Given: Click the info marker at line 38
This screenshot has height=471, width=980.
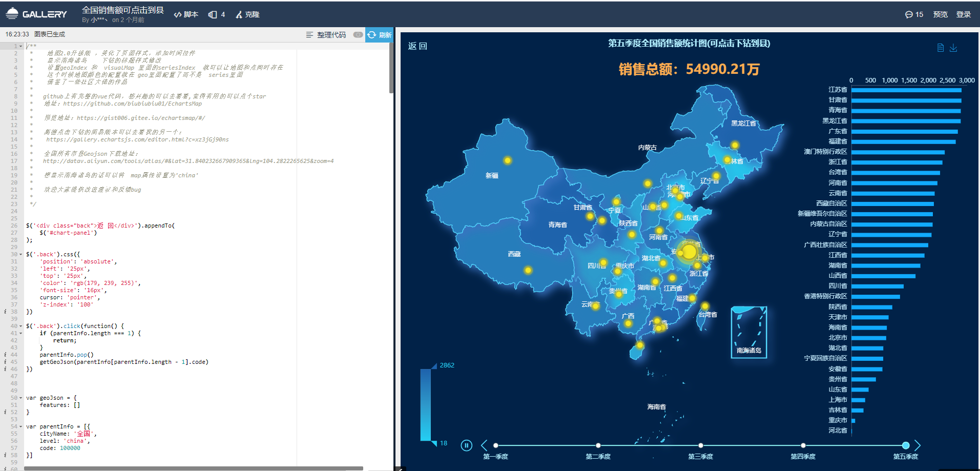Looking at the screenshot, I should click(x=5, y=312).
